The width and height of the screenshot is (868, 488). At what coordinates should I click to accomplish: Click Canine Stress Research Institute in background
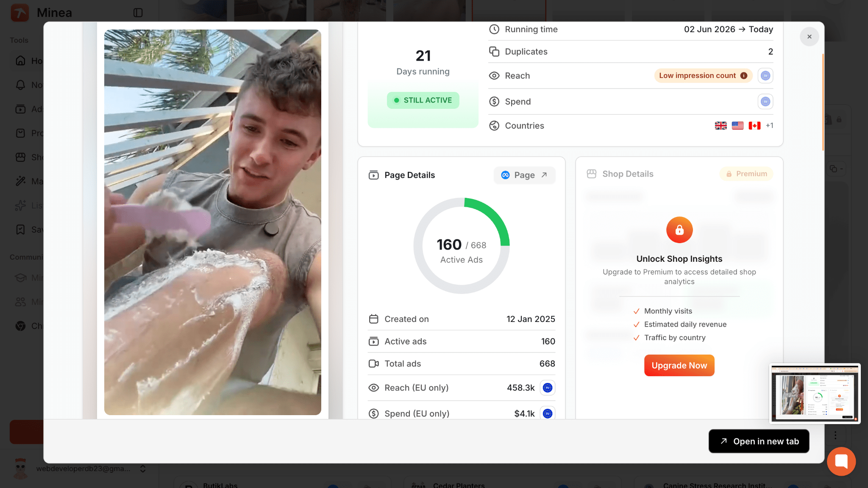pyautogui.click(x=717, y=485)
